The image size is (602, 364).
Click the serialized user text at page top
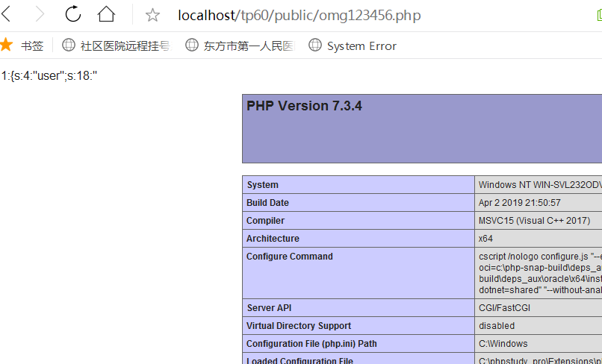coord(49,76)
